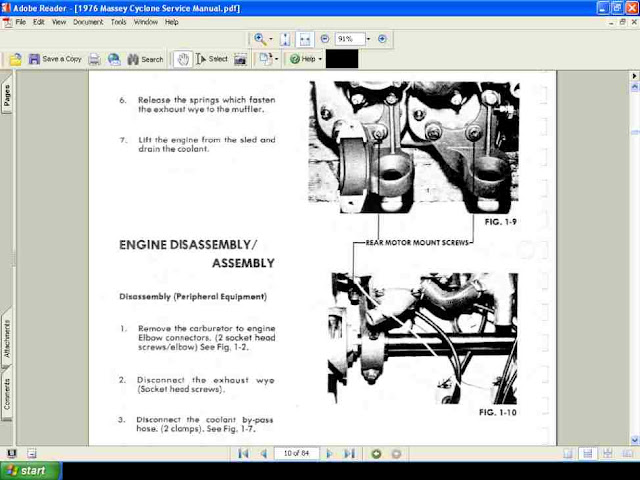Open the Tools menu
The image size is (640, 480).
[118, 22]
